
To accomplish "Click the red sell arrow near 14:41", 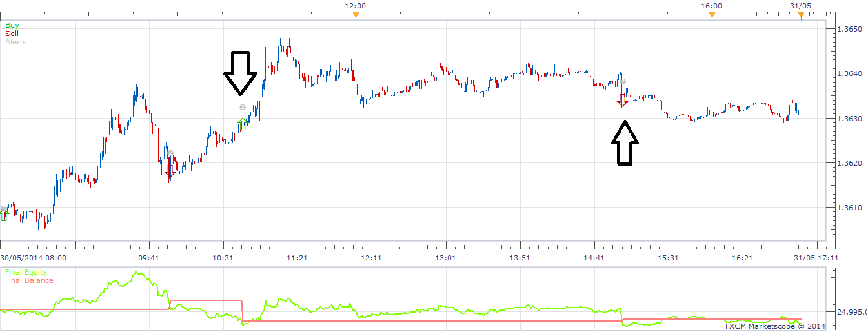I will (x=623, y=99).
